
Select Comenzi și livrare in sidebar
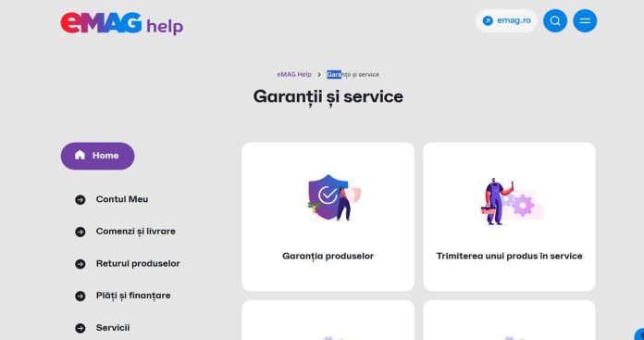point(135,232)
